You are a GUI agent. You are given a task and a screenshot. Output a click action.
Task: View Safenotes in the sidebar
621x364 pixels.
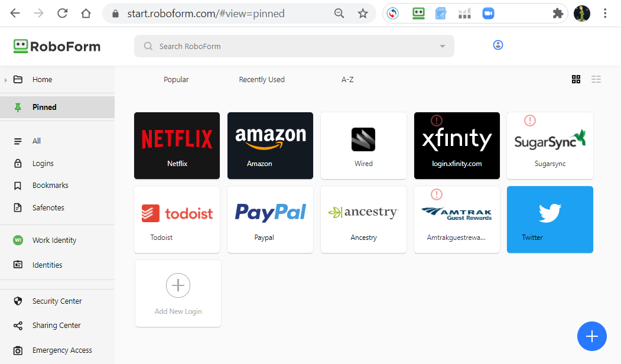click(47, 207)
